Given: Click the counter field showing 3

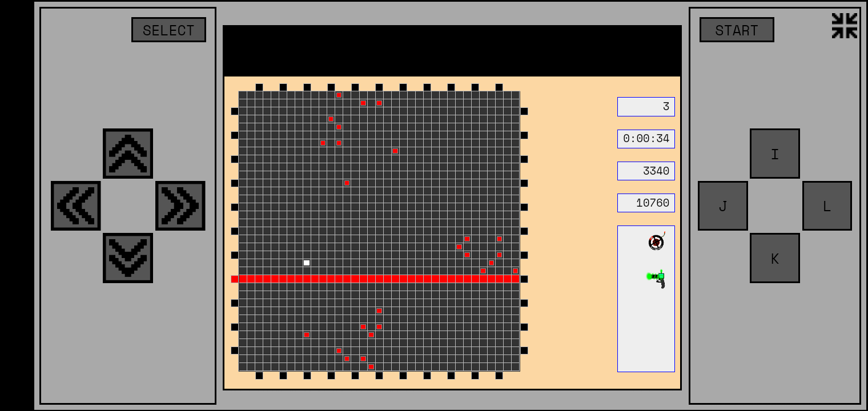Looking at the screenshot, I should coord(646,107).
